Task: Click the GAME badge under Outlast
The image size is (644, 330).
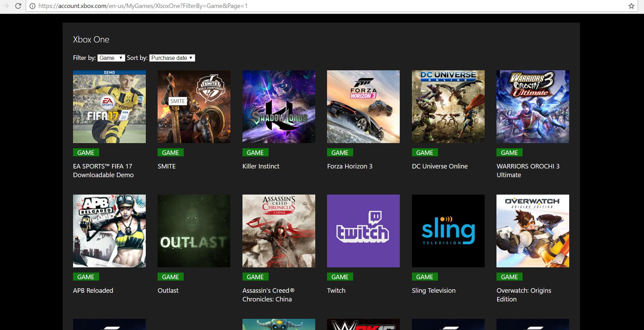Action: pyautogui.click(x=170, y=277)
